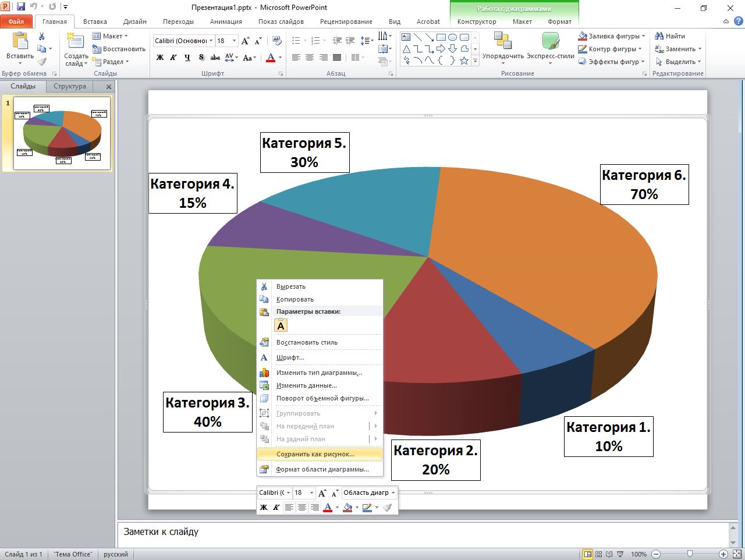This screenshot has width=745, height=560.
Task: Apply text shadow with the S icon
Action: (x=201, y=57)
